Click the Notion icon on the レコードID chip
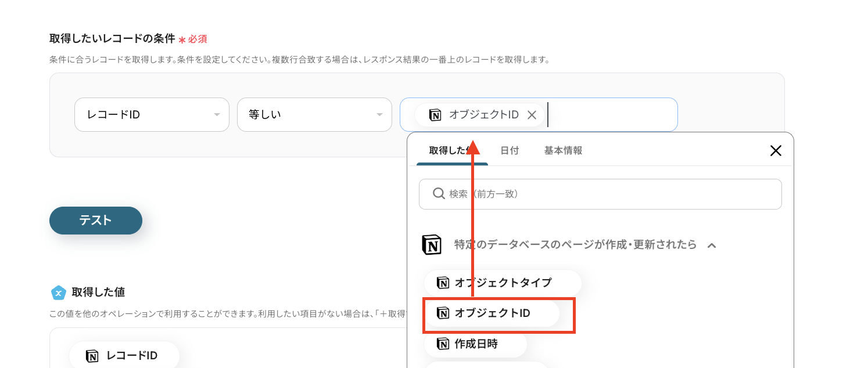 tap(93, 355)
